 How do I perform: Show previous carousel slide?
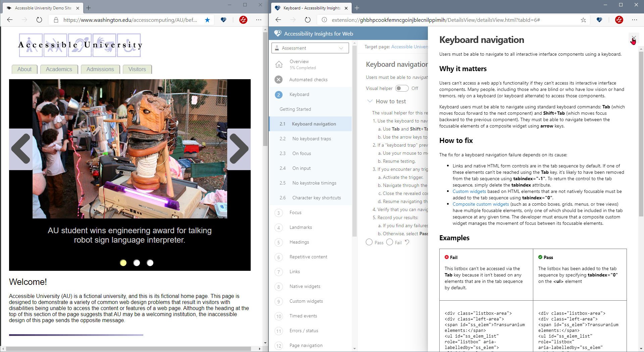click(21, 149)
